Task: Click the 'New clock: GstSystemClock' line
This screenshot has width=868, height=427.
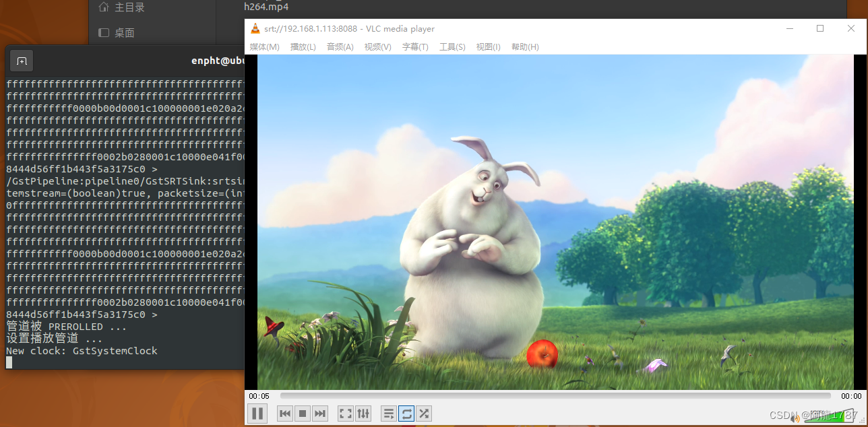Action: point(82,351)
